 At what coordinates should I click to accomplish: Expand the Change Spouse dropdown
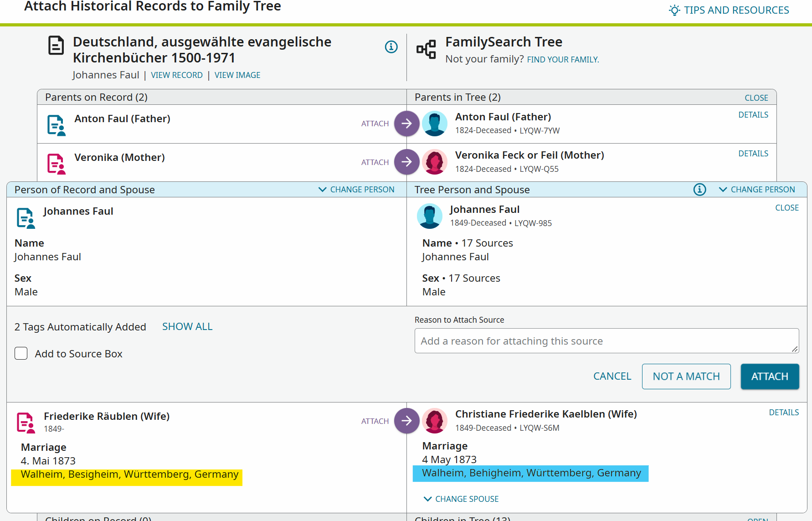(461, 499)
